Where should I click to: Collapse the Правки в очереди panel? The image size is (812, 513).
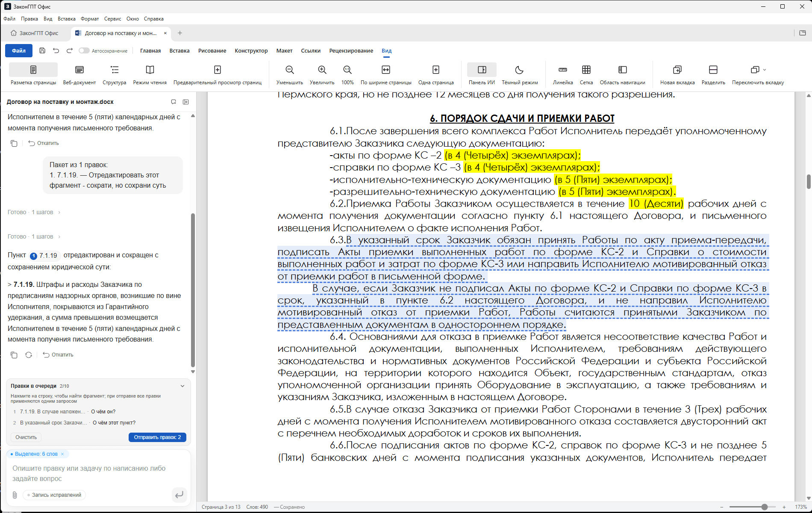coord(182,386)
